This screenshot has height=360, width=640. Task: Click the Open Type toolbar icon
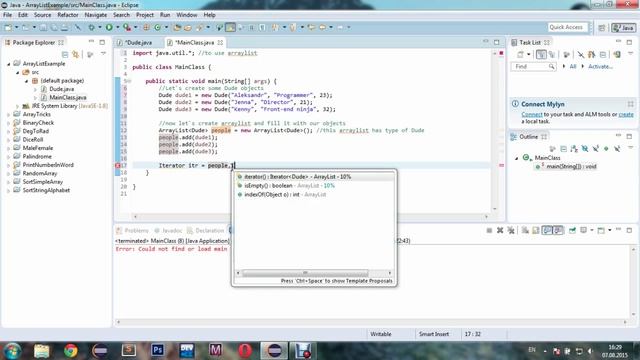(177, 27)
